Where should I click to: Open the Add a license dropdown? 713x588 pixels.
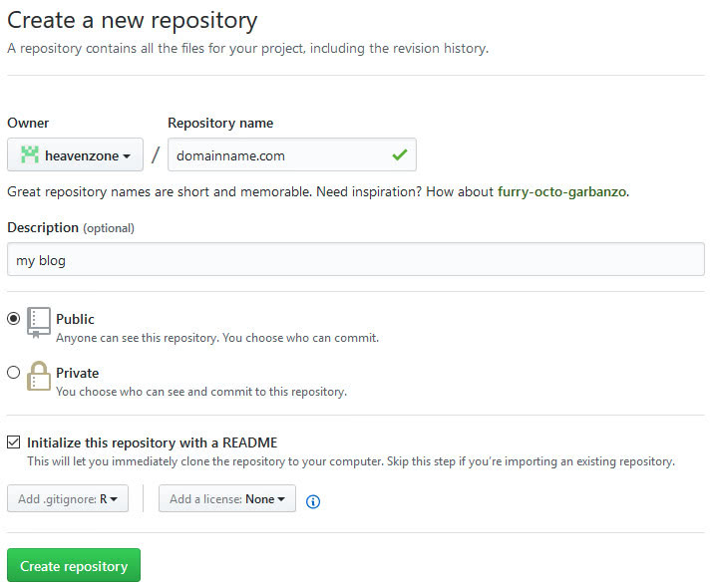click(x=227, y=499)
